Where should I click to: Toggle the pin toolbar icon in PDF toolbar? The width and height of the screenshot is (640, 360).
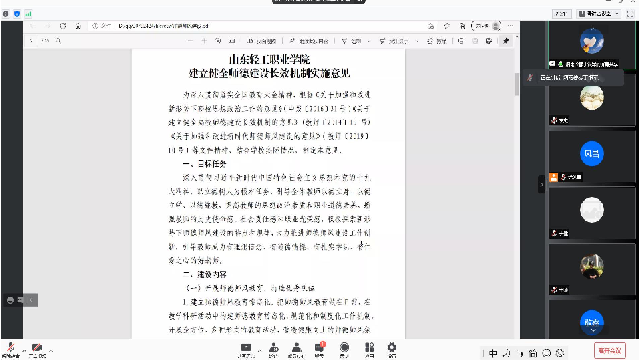506,41
